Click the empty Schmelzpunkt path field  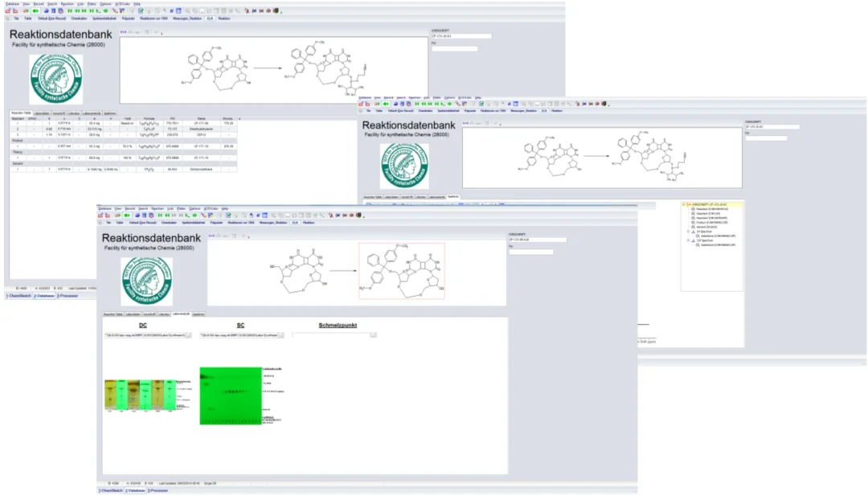click(331, 335)
